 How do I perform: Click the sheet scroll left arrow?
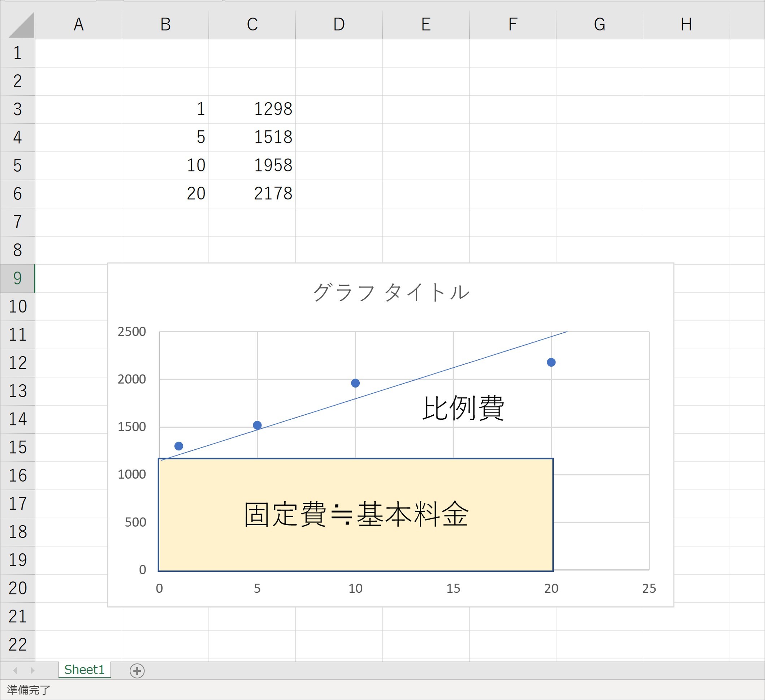pyautogui.click(x=15, y=670)
